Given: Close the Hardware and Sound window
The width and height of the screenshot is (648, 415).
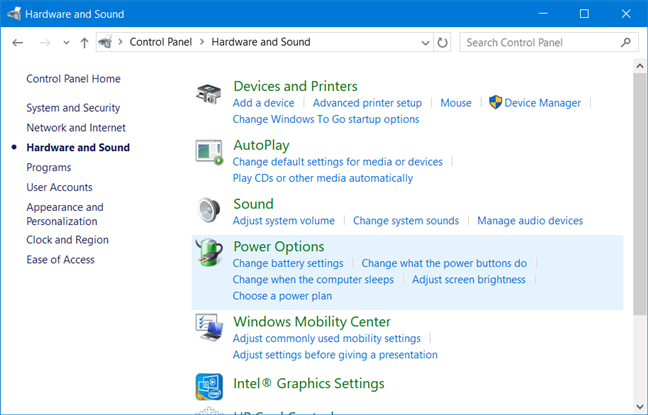Looking at the screenshot, I should click(x=626, y=14).
